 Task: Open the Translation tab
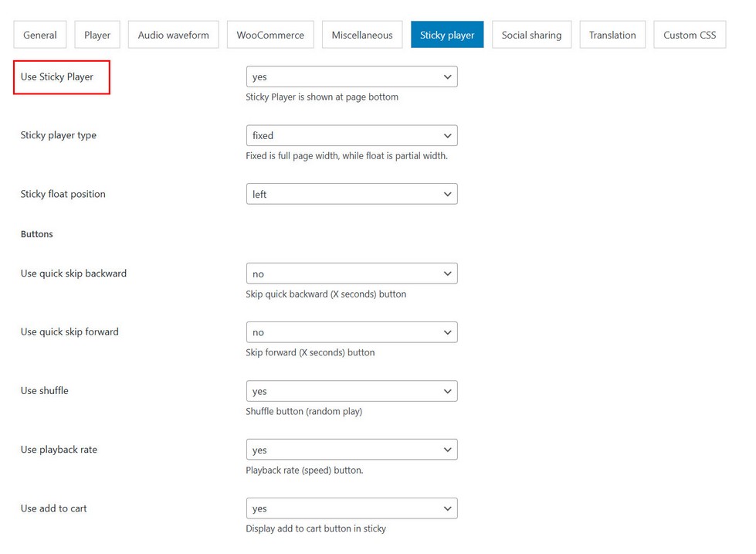coord(612,35)
